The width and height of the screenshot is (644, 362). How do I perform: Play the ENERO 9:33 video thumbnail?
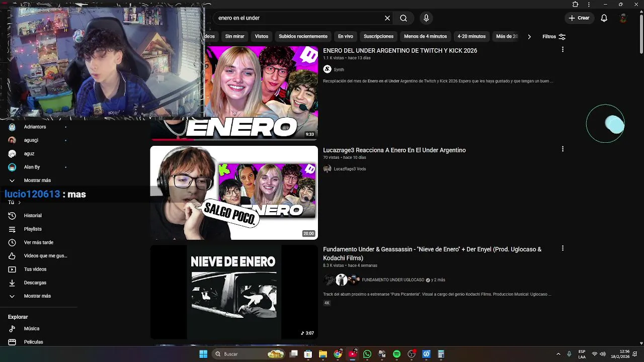(x=261, y=93)
